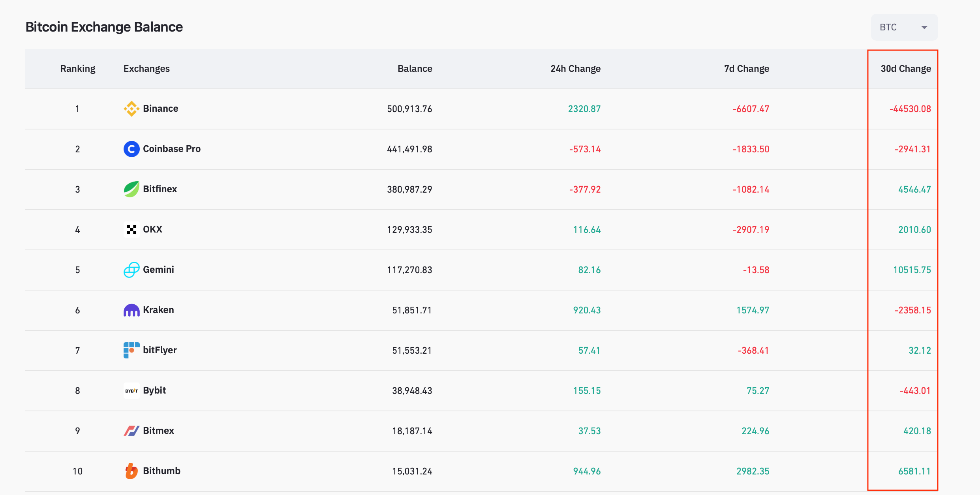Click the Bithumb logo icon
Viewport: 980px width, 495px height.
point(131,471)
